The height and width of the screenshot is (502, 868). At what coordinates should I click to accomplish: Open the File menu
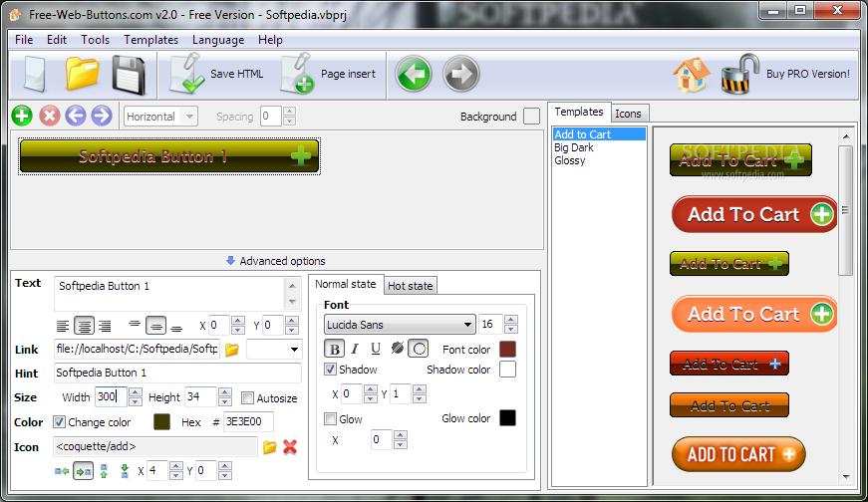(x=24, y=40)
